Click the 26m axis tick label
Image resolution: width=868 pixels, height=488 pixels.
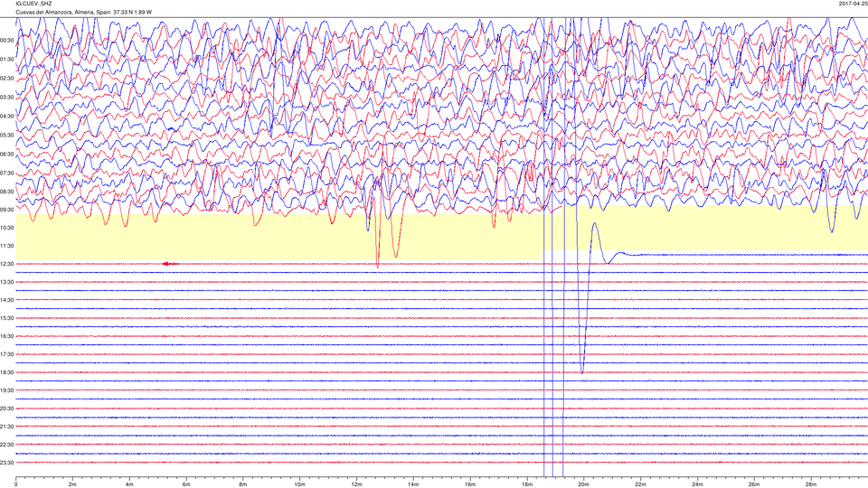[x=754, y=484]
